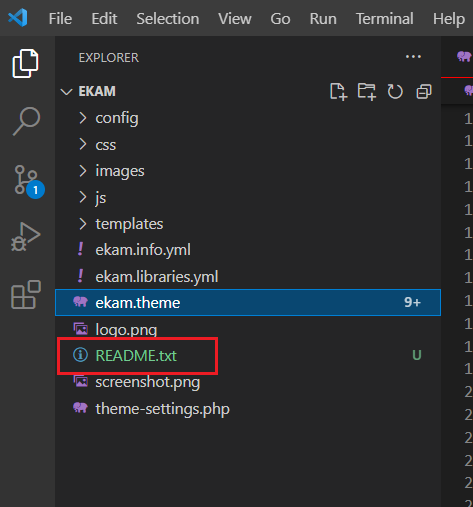Collapse all folders in Explorer

pos(424,91)
